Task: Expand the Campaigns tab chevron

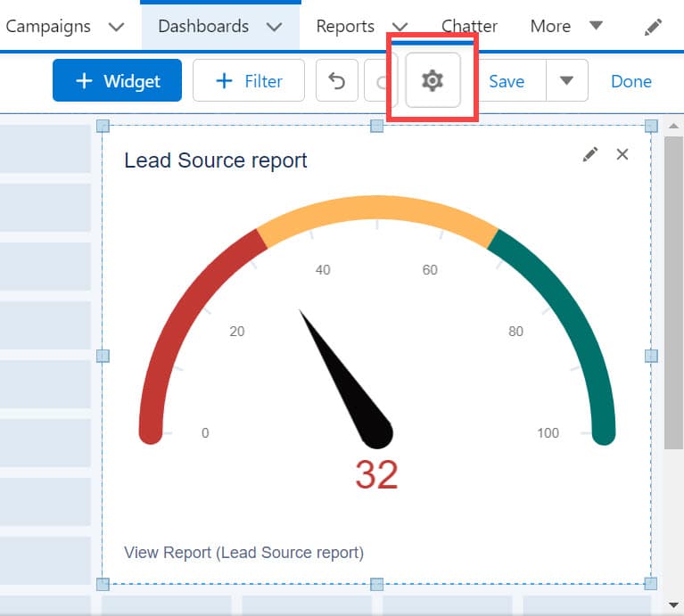Action: 117,27
